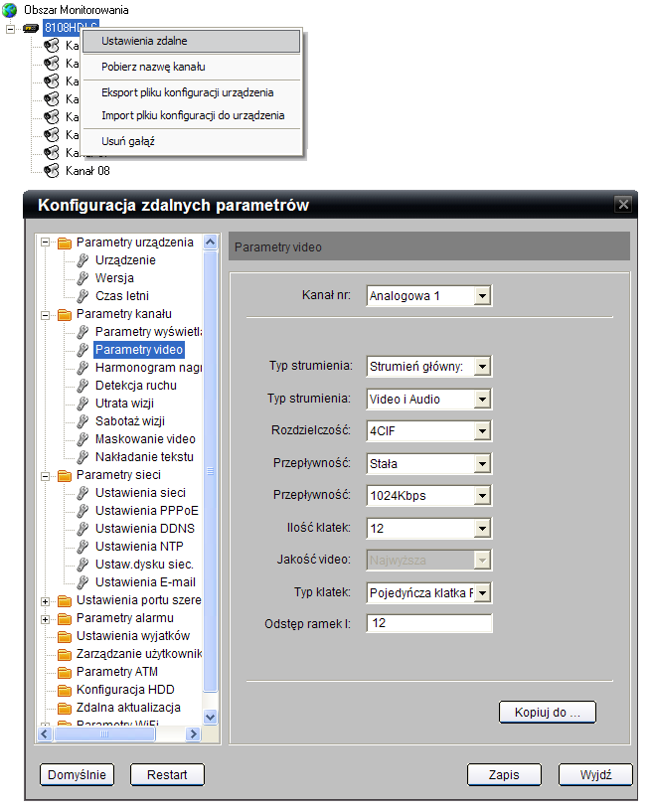Click the folder icon of Parametry kanału
The width and height of the screenshot is (652, 812).
coord(65,314)
